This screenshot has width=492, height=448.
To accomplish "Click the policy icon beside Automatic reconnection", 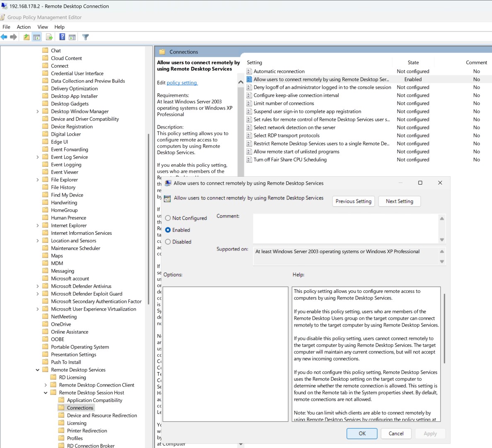I will point(249,71).
